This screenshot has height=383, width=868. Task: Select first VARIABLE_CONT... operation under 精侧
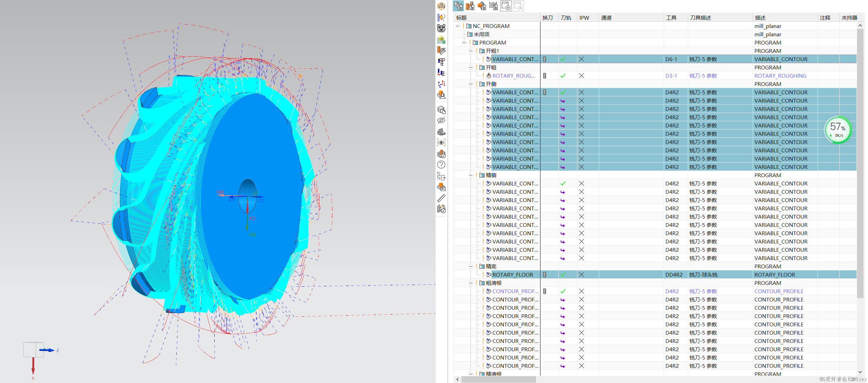(x=515, y=183)
